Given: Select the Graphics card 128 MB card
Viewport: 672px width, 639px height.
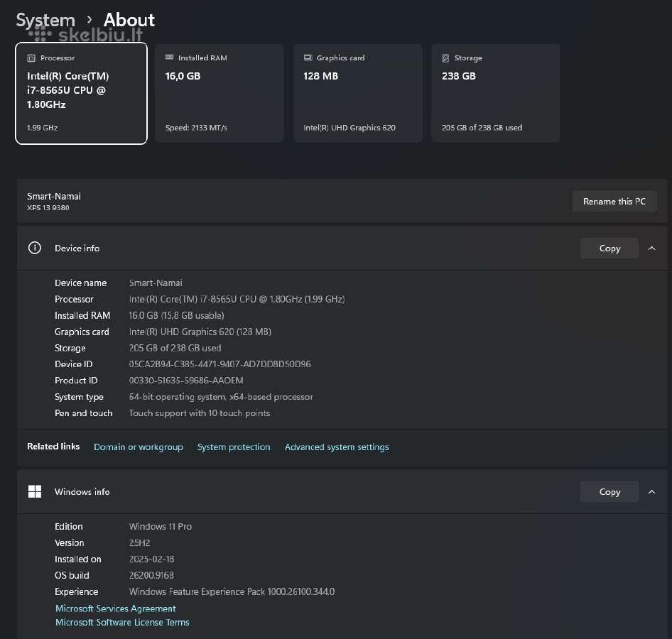Looking at the screenshot, I should tap(358, 93).
